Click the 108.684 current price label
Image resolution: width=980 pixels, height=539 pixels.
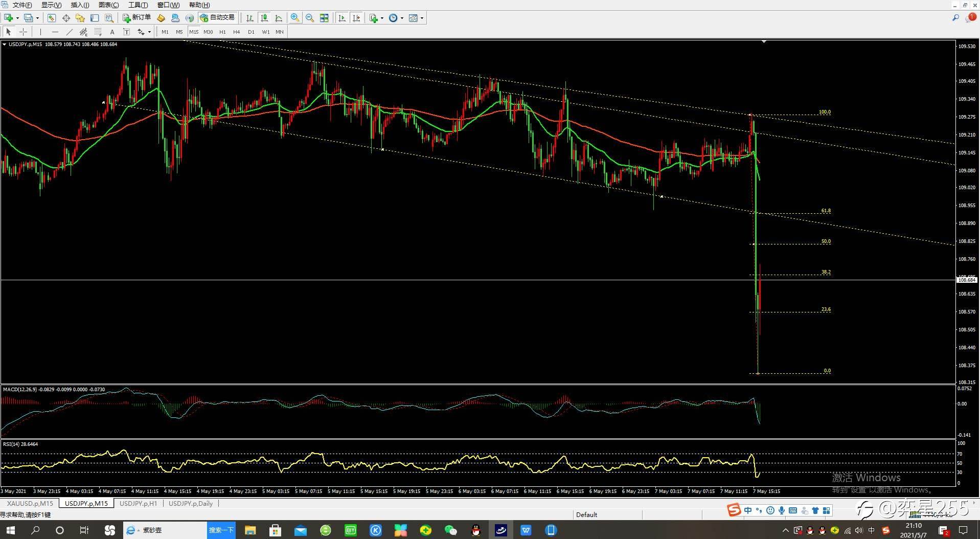pyautogui.click(x=967, y=280)
